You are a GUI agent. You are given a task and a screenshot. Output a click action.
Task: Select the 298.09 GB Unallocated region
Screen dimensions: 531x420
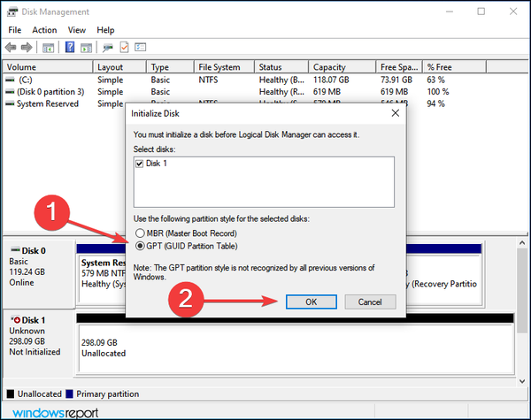296,347
